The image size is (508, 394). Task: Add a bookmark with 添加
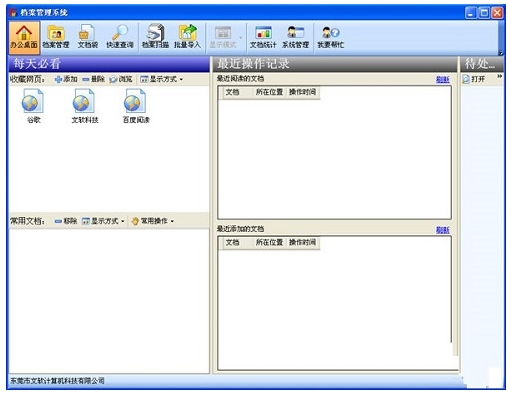tap(66, 79)
